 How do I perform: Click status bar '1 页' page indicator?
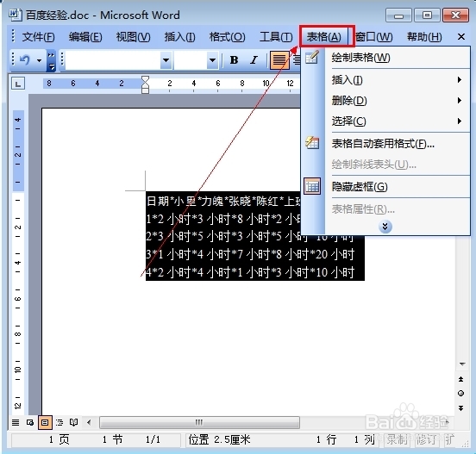(x=60, y=439)
